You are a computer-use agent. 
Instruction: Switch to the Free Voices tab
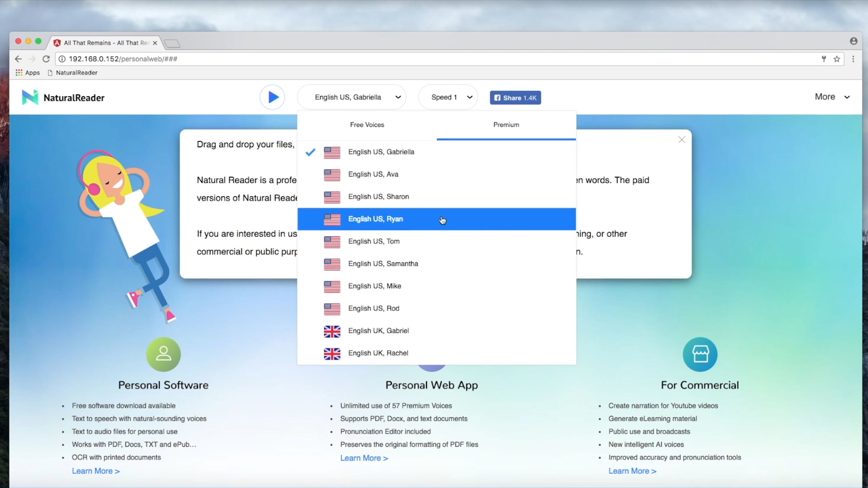point(367,125)
